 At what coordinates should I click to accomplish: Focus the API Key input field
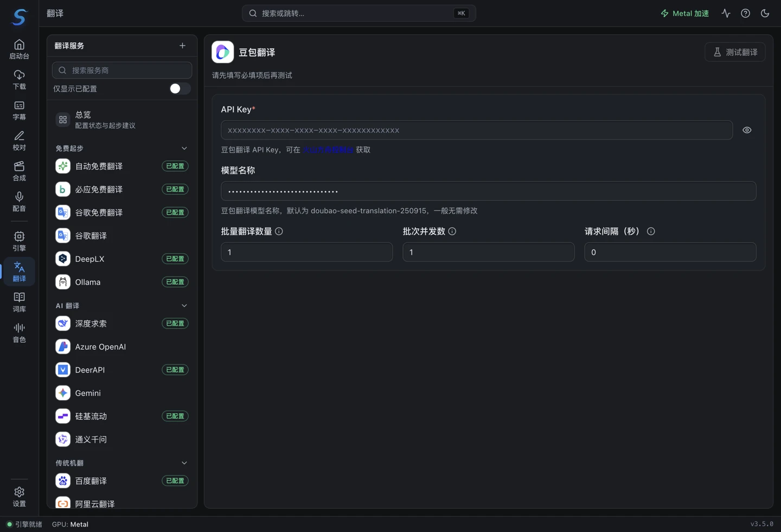tap(477, 130)
